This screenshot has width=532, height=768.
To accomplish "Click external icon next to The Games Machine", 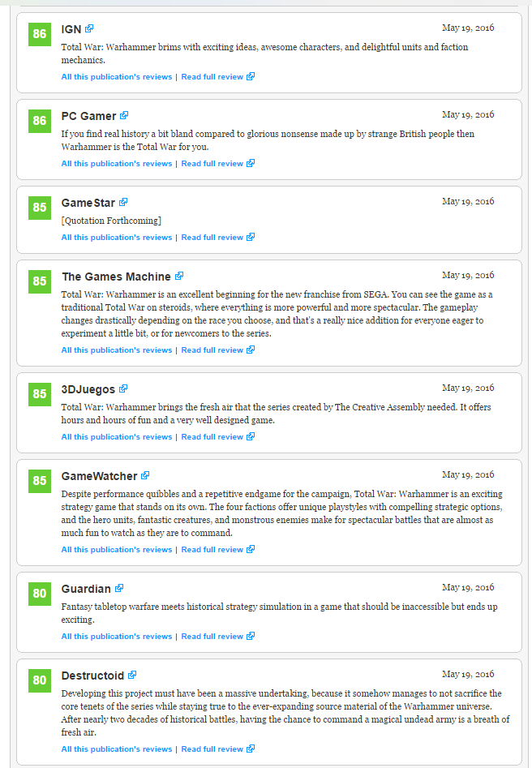I will [x=179, y=276].
